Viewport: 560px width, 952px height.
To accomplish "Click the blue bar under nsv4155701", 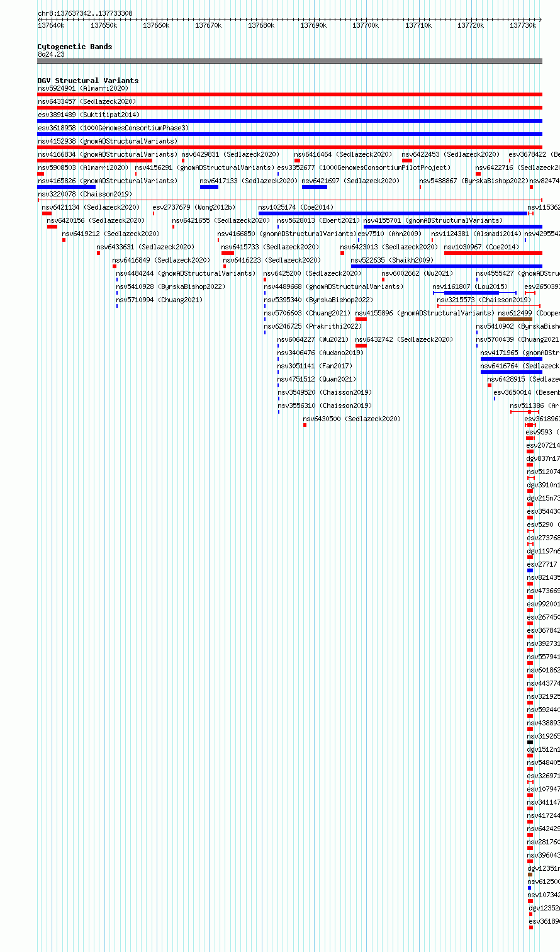I will click(x=452, y=227).
